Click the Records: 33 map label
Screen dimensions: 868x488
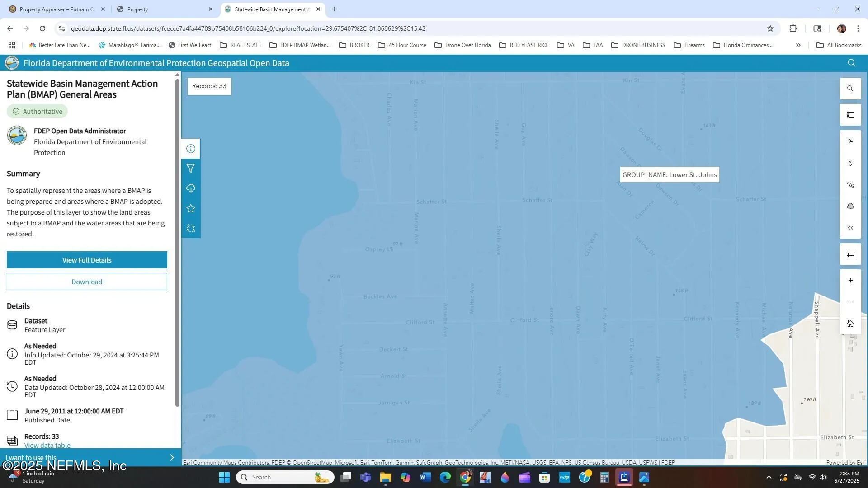(209, 86)
